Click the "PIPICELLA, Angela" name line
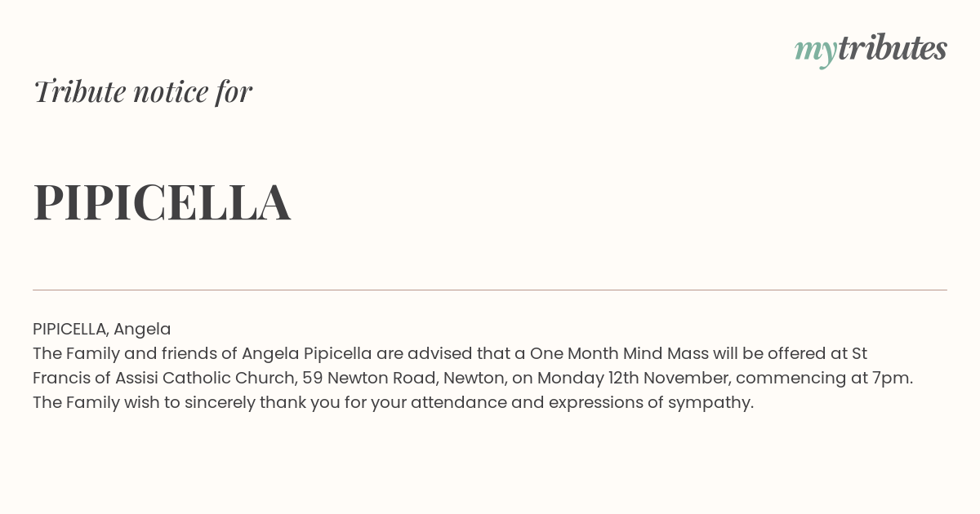Screen dimensions: 980x514 coord(102,329)
